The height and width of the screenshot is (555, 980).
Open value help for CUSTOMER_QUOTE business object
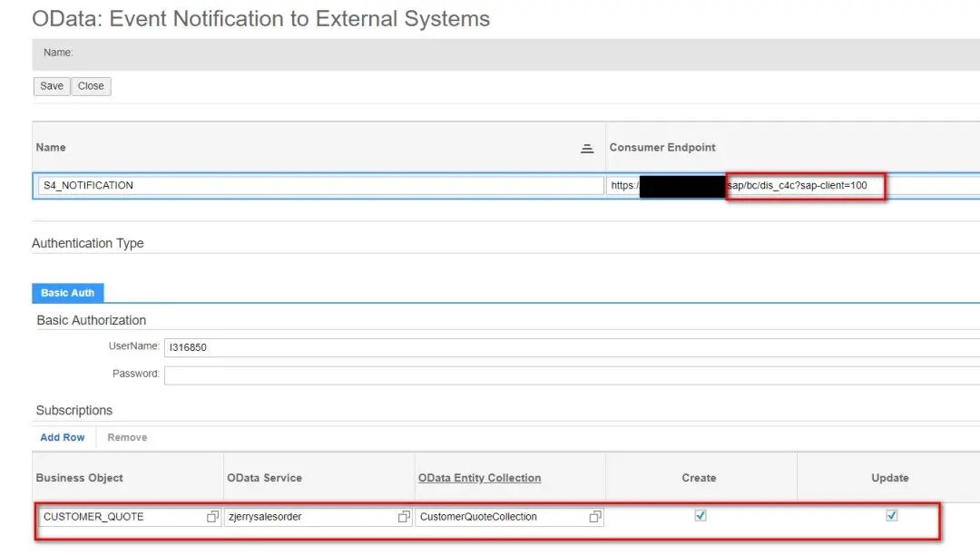pos(212,516)
